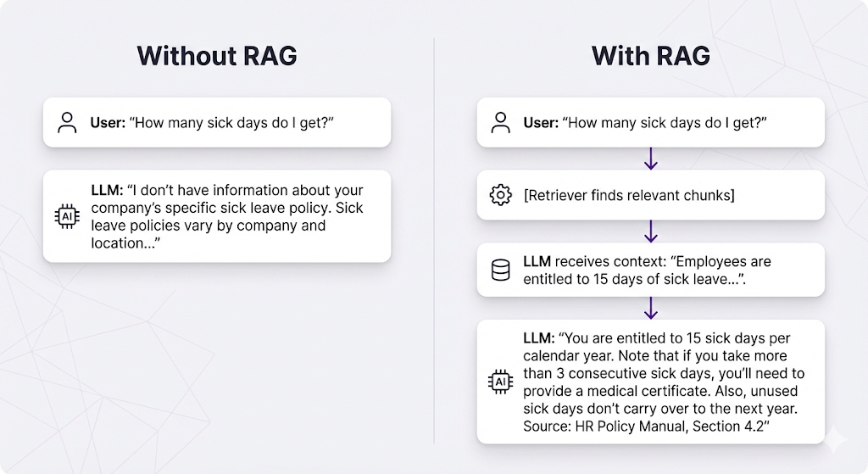Click the "Retriever finds relevant chunks" step
The image size is (868, 474).
629,196
